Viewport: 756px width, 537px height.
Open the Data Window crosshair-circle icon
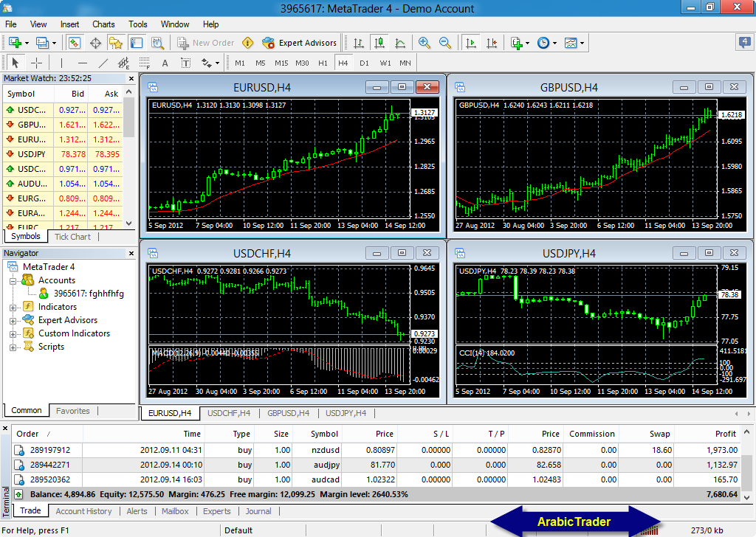click(95, 43)
